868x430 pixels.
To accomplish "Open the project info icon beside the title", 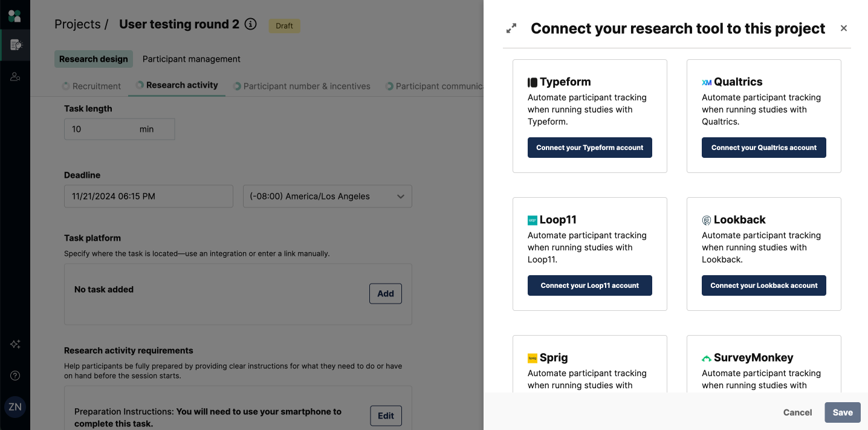I will pyautogui.click(x=250, y=24).
